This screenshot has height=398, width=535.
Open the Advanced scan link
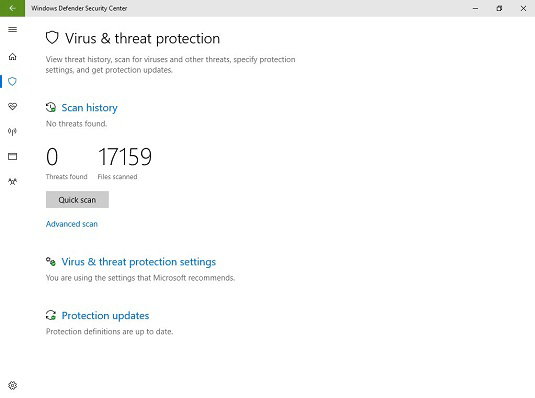tap(72, 224)
